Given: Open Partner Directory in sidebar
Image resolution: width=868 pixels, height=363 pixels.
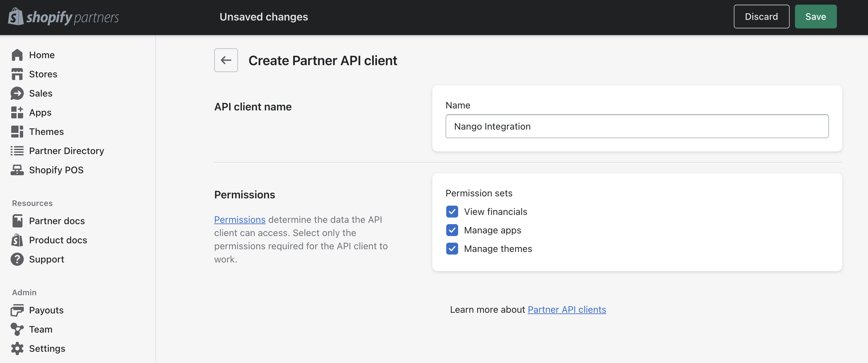Looking at the screenshot, I should tap(66, 151).
